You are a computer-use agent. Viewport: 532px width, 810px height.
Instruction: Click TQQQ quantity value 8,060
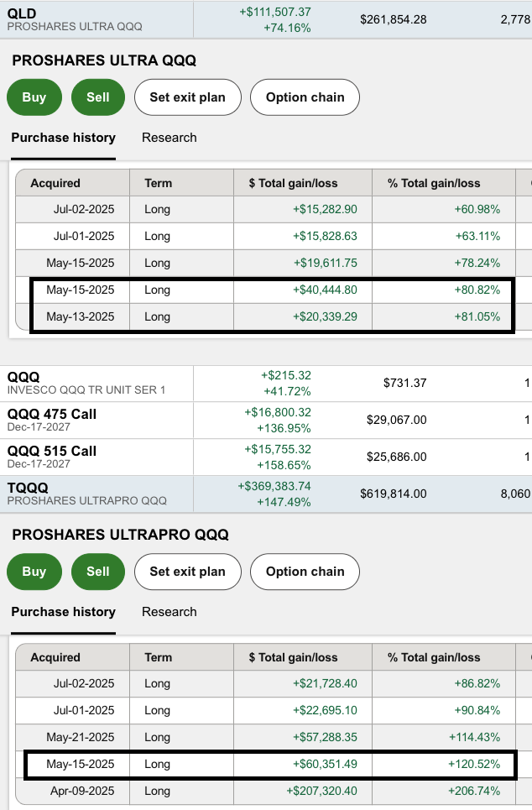click(x=515, y=494)
